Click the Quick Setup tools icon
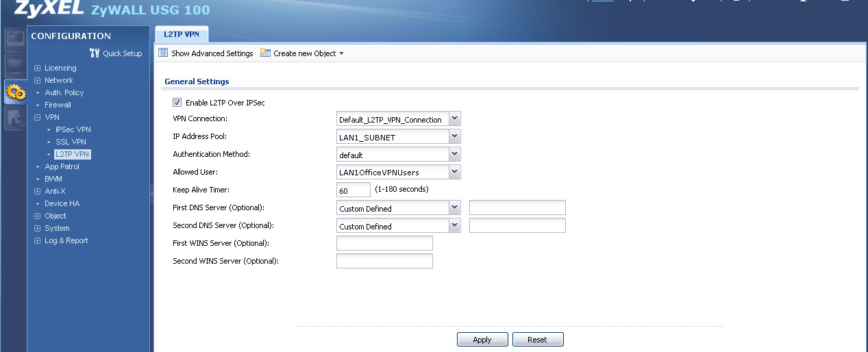 click(x=95, y=53)
